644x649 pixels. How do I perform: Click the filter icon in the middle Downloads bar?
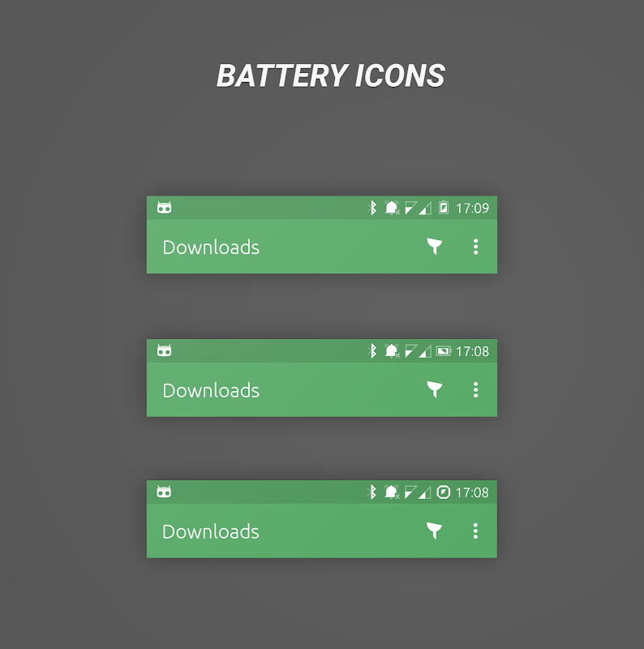click(434, 389)
